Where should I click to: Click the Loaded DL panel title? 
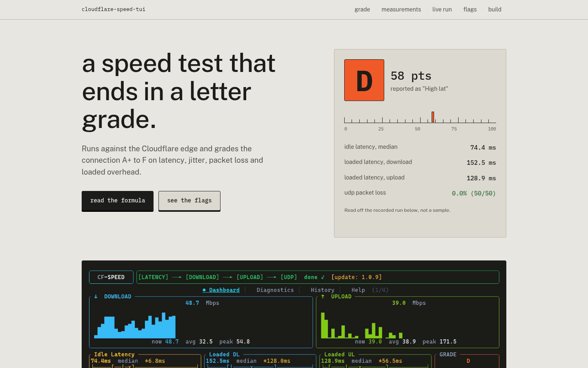[x=224, y=355]
